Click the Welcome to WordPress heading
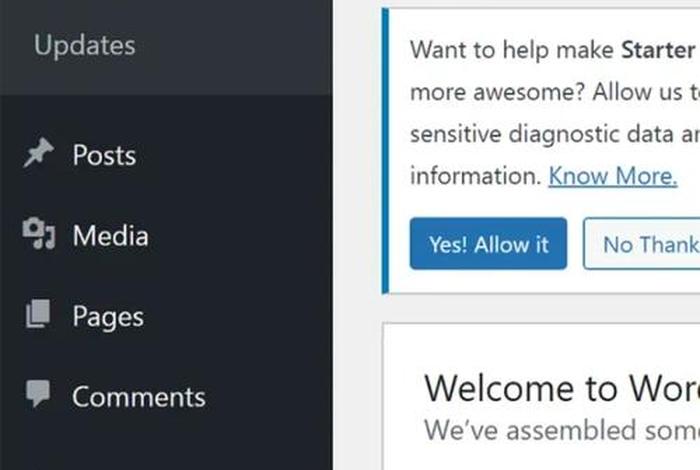This screenshot has width=700, height=470. [x=562, y=389]
